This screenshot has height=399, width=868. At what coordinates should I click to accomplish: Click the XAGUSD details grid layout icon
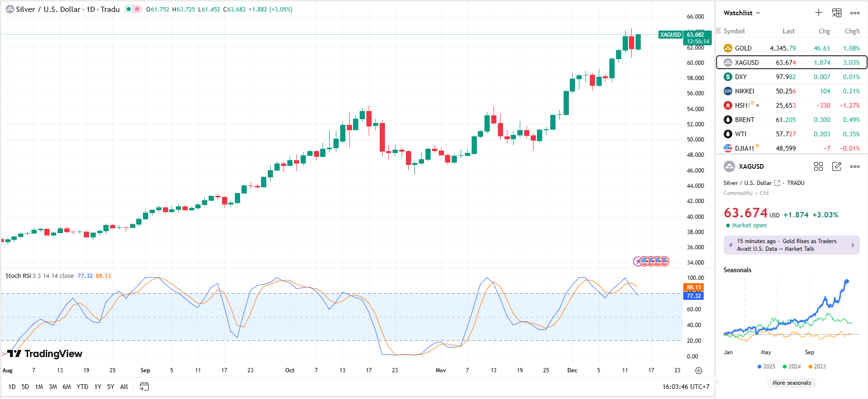[x=818, y=166]
